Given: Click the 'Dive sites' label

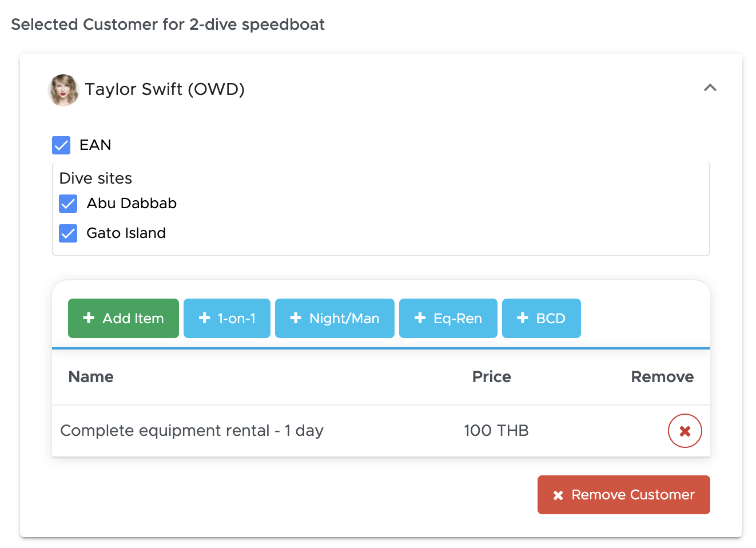Looking at the screenshot, I should [x=96, y=178].
